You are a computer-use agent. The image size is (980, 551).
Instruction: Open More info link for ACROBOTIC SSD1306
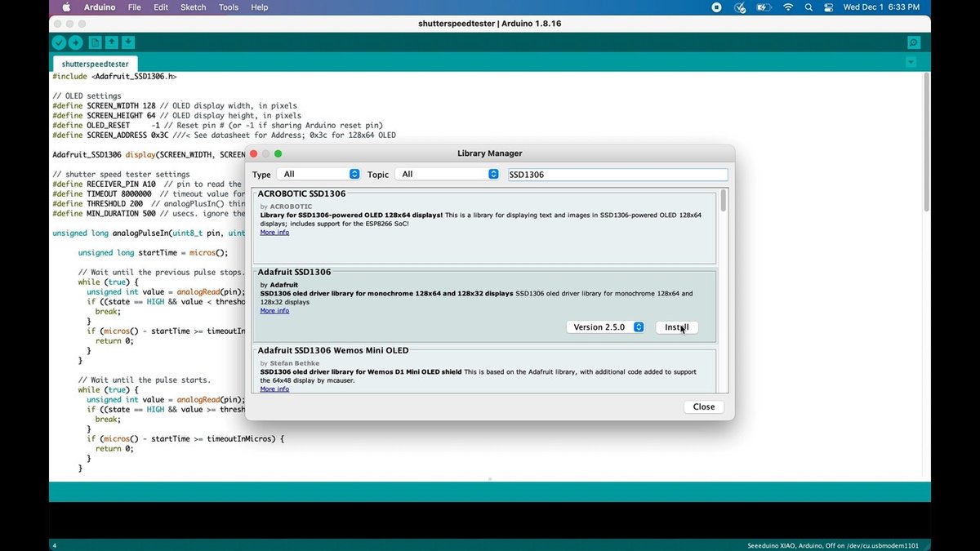pyautogui.click(x=274, y=233)
